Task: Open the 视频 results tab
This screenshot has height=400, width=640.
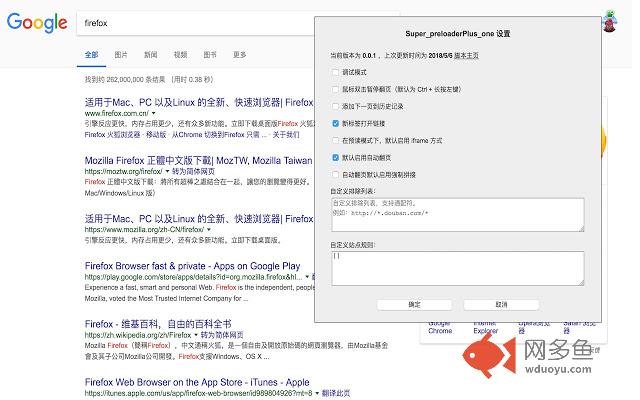Action: point(180,55)
